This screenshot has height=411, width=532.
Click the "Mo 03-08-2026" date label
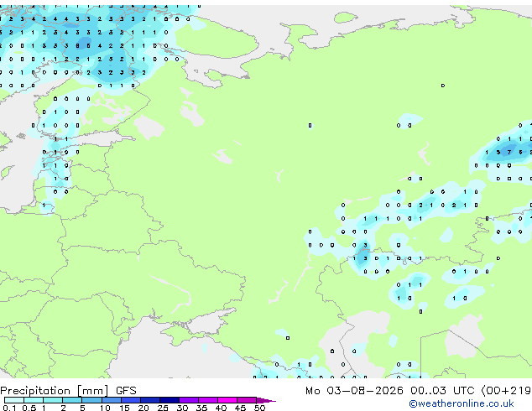click(354, 391)
